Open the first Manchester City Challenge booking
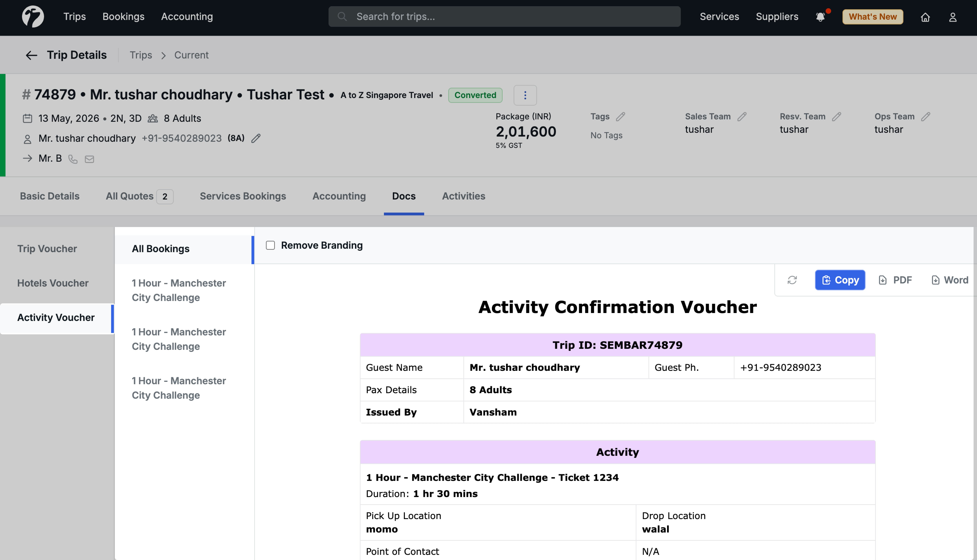This screenshot has width=977, height=560. coord(179,290)
